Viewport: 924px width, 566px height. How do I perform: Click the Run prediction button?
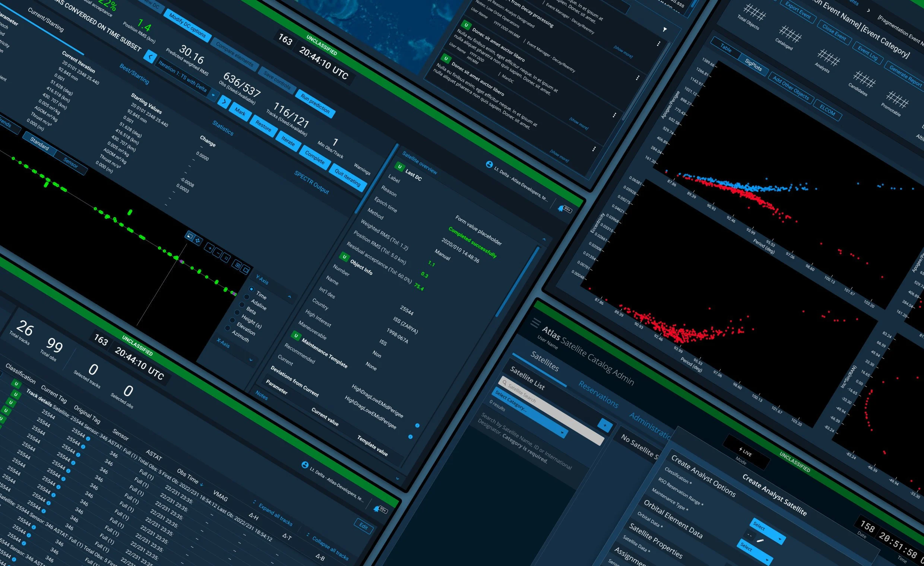[315, 104]
